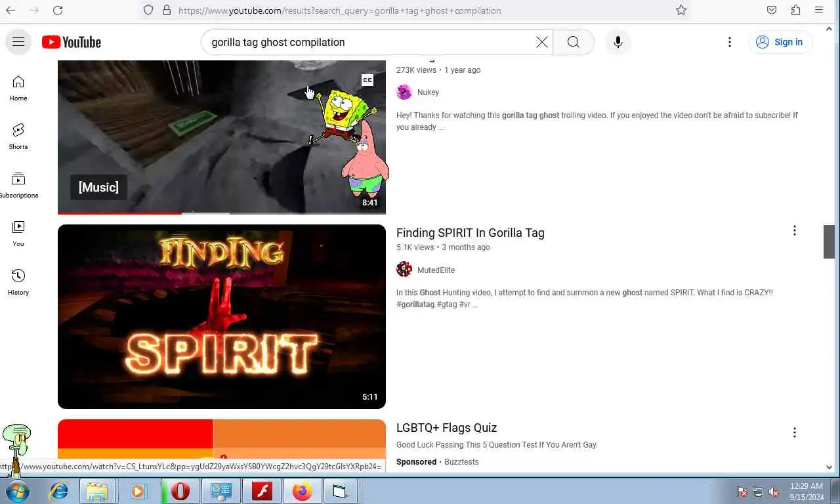This screenshot has height=504, width=840.
Task: Click the page vertical scrollbar thumb
Action: pos(829,241)
